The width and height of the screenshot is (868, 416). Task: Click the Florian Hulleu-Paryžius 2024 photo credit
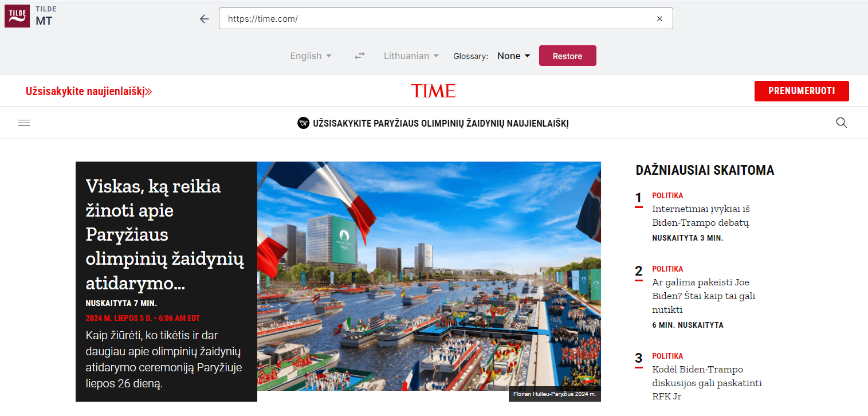pyautogui.click(x=555, y=394)
